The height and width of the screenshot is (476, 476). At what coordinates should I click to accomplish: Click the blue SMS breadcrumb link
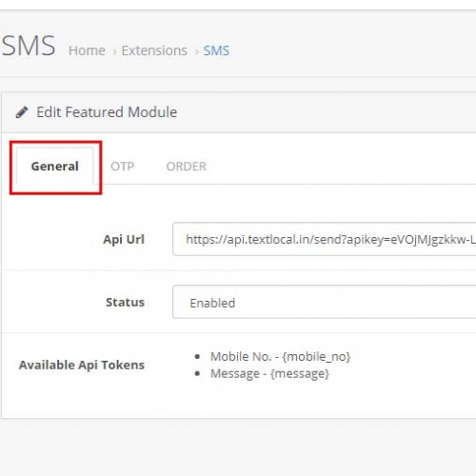(216, 50)
